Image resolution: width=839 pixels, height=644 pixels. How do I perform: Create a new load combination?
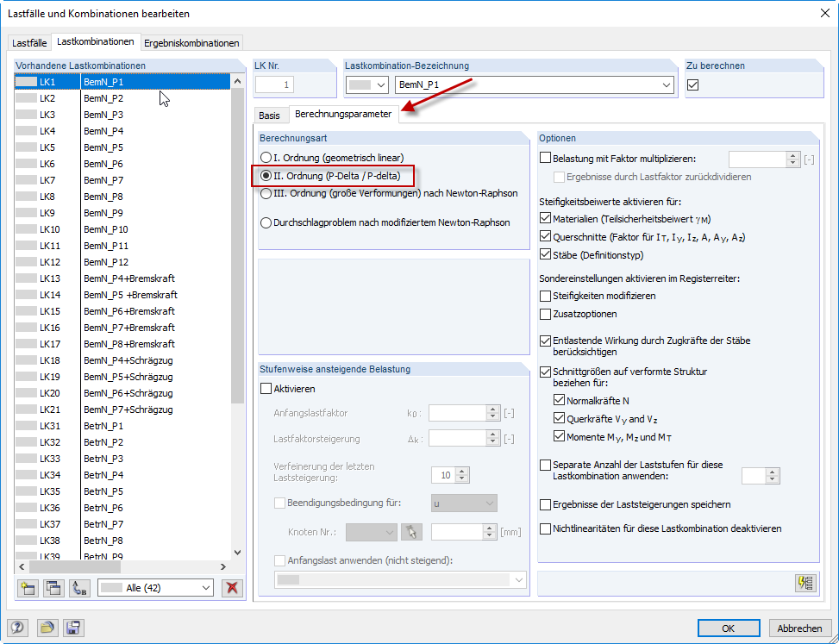(28, 588)
